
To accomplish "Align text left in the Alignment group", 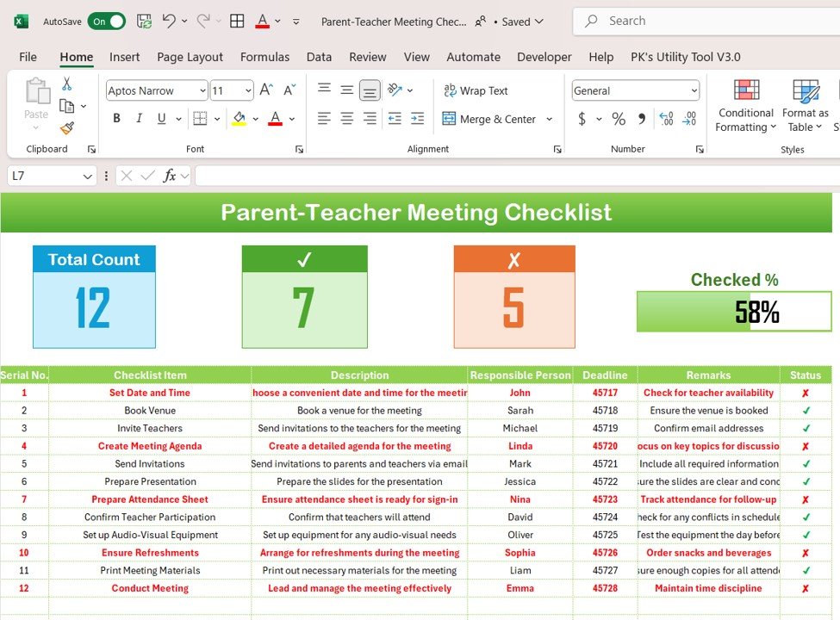I will point(324,118).
